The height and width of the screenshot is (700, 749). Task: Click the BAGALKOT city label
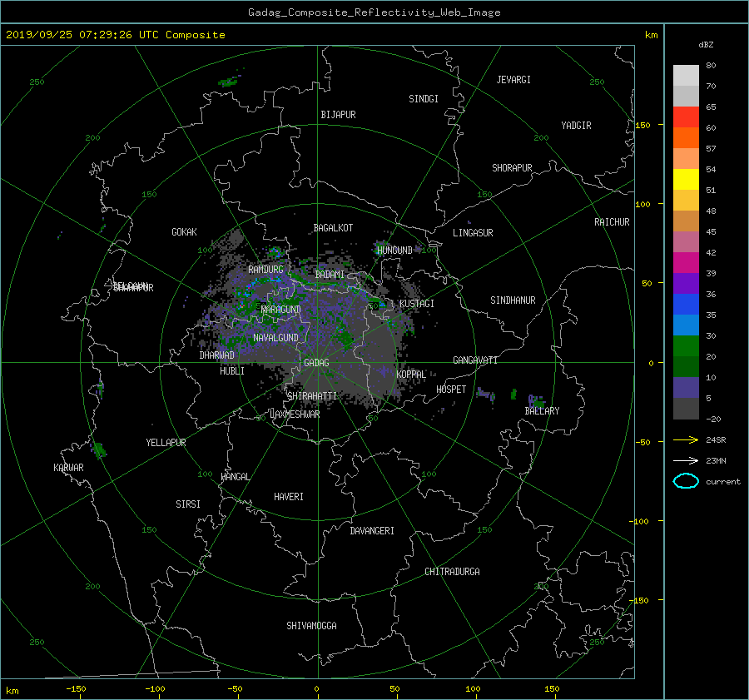click(333, 228)
